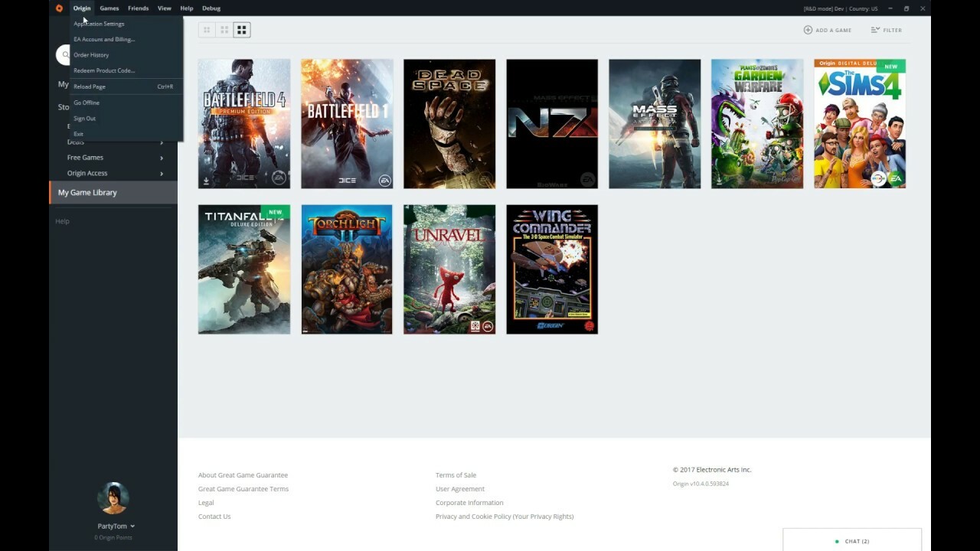Open the PartyTom account dropdown
980x551 pixels.
[x=116, y=527]
